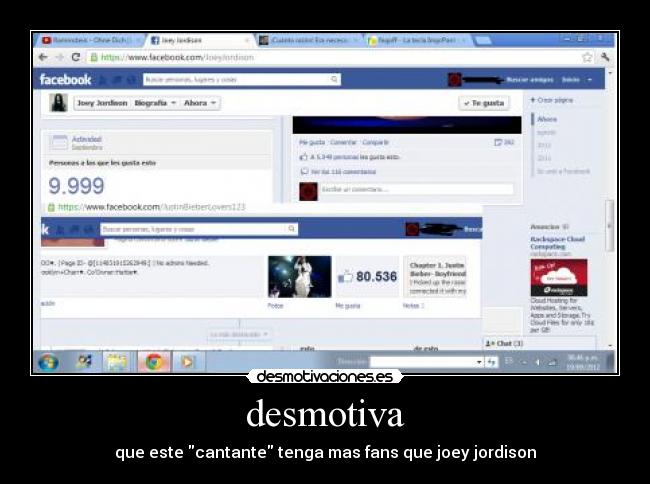
Task: Switch to the YouTube browser tab
Action: (x=92, y=40)
